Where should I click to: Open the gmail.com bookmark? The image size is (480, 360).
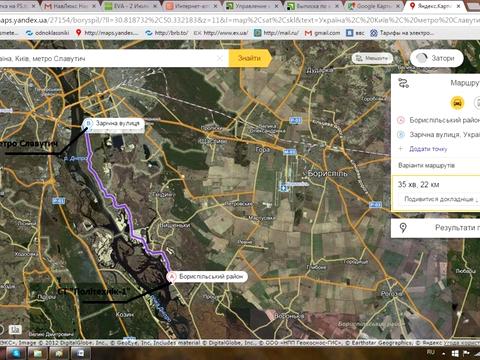(323, 33)
